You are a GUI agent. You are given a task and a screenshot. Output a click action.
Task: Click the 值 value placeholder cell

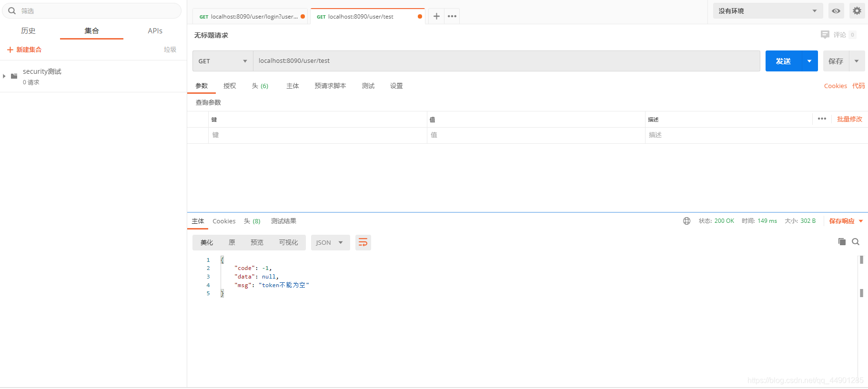[536, 135]
